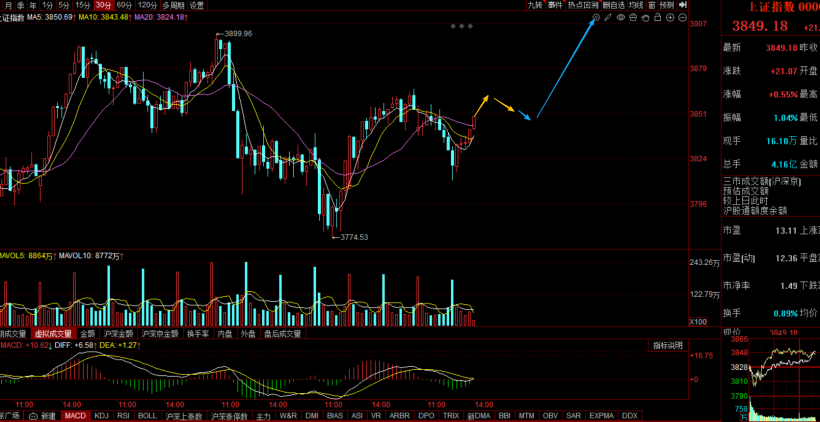Select the BOLL indicator tab

147,415
